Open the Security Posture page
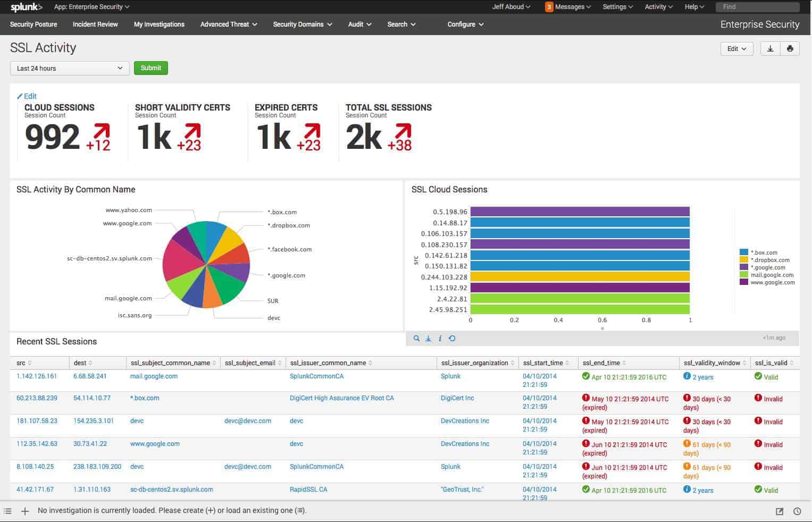Image resolution: width=812 pixels, height=522 pixels. (34, 24)
